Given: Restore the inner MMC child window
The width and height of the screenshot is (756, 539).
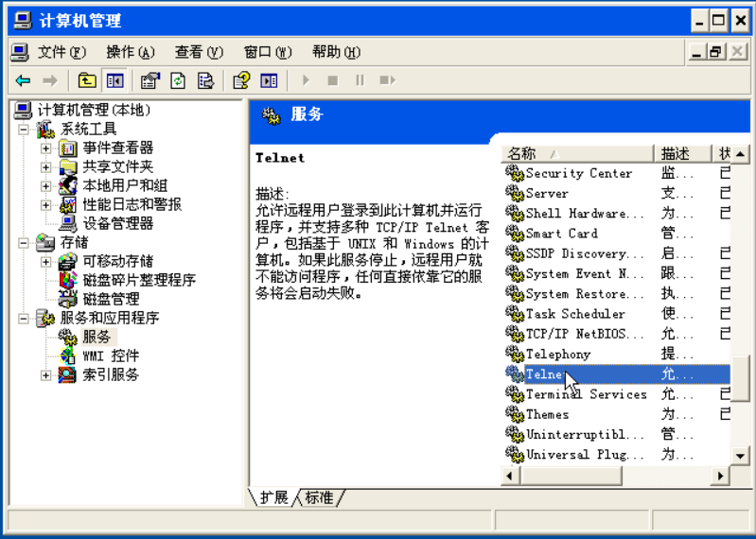Looking at the screenshot, I should [715, 52].
